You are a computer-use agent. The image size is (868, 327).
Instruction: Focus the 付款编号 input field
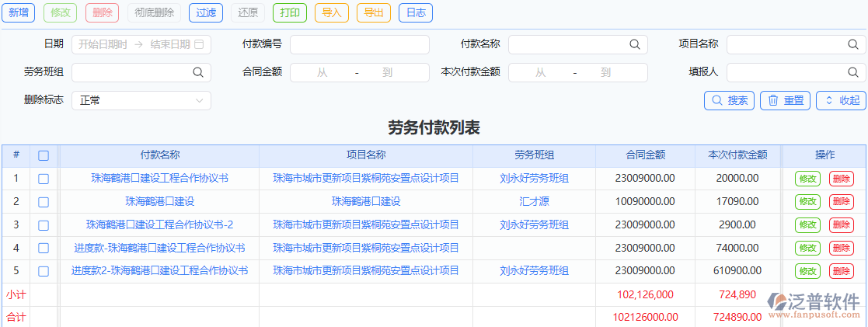point(360,45)
